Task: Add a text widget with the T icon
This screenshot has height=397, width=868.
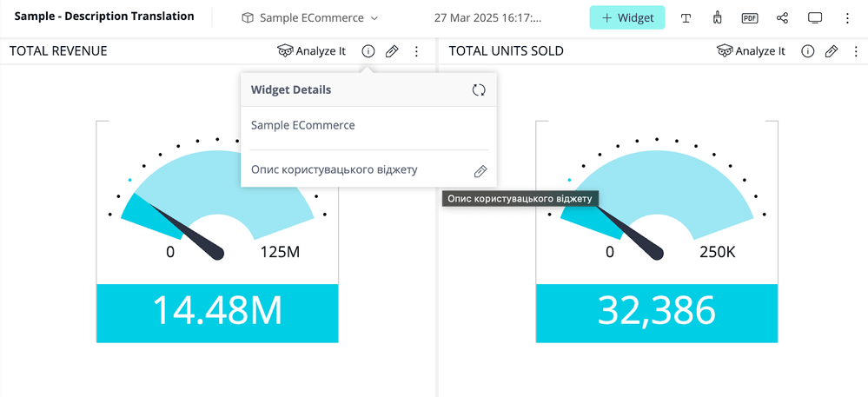Action: (x=686, y=17)
